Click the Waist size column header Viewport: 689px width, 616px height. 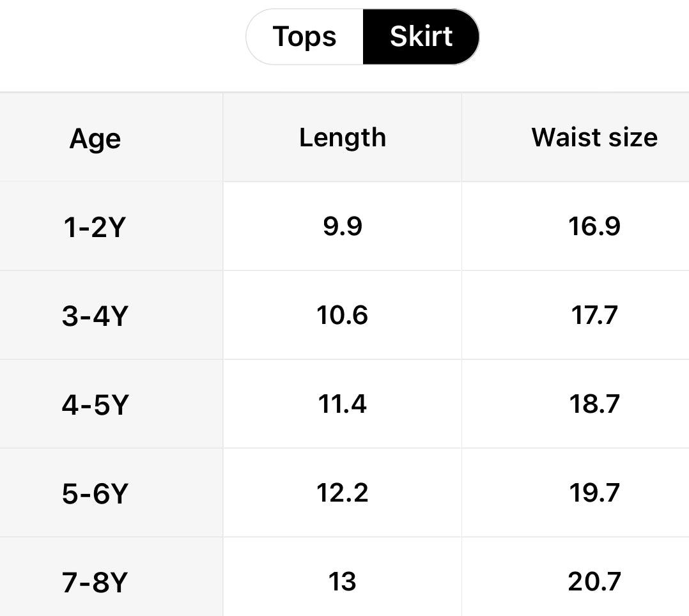(594, 137)
